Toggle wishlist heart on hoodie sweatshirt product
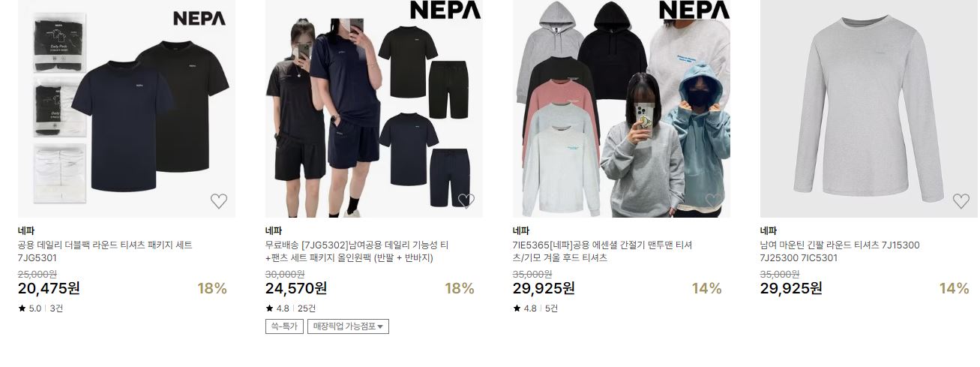 713,201
